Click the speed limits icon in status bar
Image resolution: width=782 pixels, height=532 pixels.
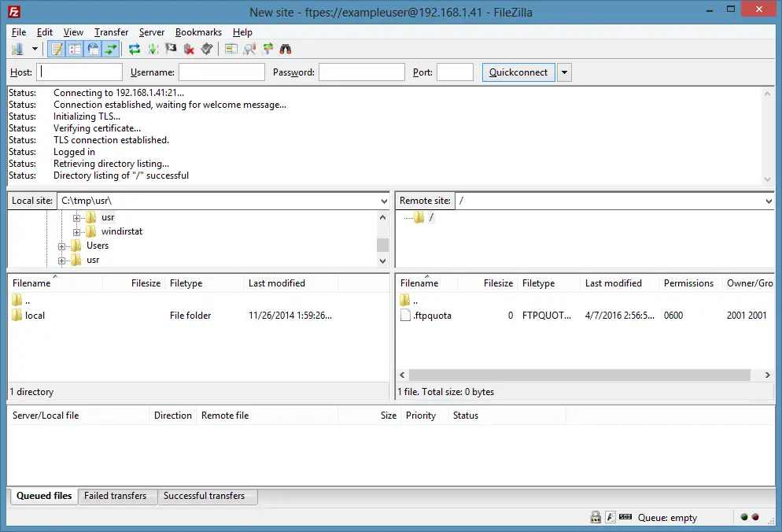coord(625,517)
